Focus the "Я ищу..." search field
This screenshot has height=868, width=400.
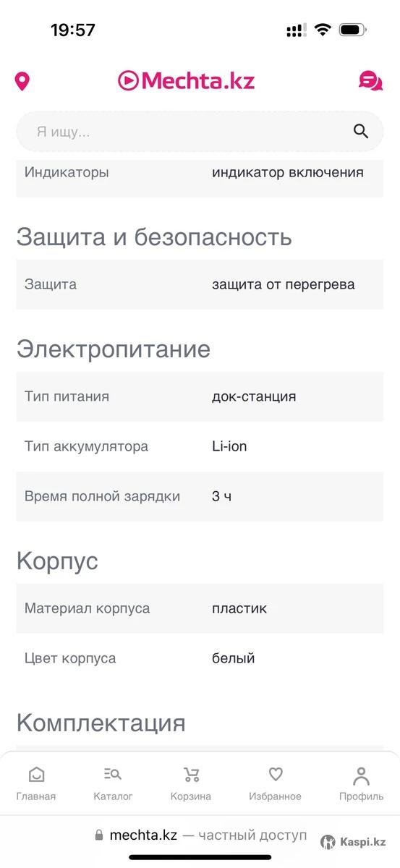point(200,132)
